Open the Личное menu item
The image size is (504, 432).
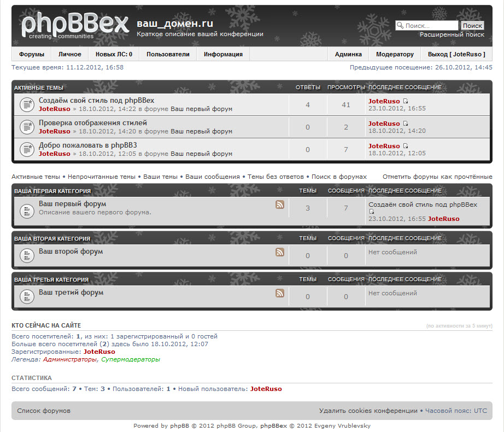[70, 54]
